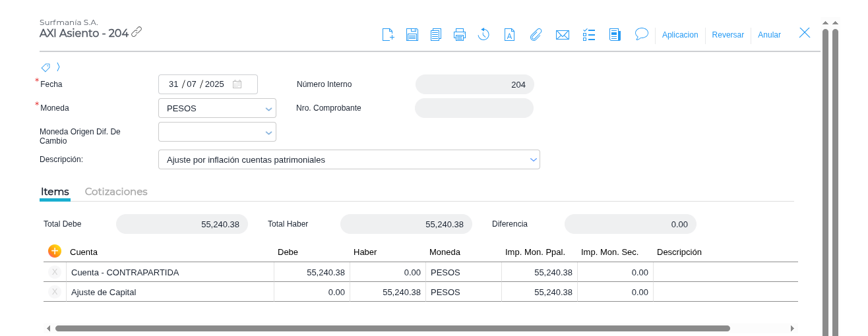Open attachments with the paperclip icon
This screenshot has height=336, width=868.
536,35
